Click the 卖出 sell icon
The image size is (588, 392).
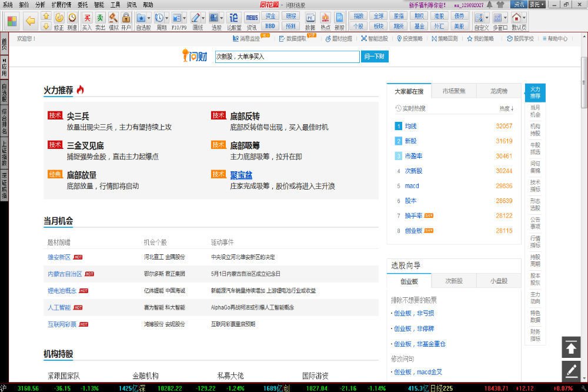(100, 21)
